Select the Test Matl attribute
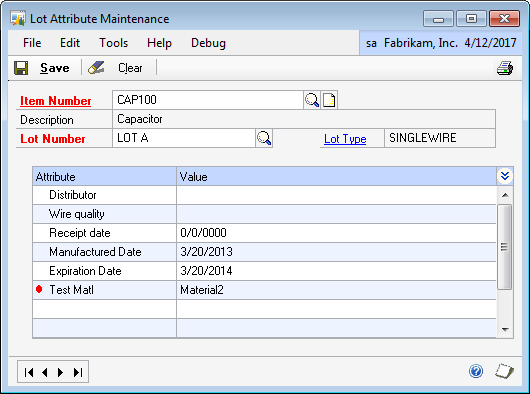The width and height of the screenshot is (530, 394). [71, 290]
